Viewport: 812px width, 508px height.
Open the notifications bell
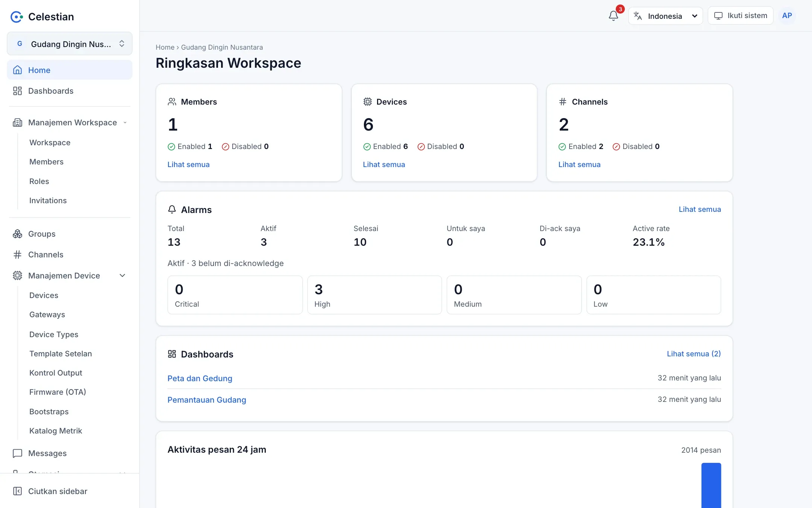pos(613,16)
